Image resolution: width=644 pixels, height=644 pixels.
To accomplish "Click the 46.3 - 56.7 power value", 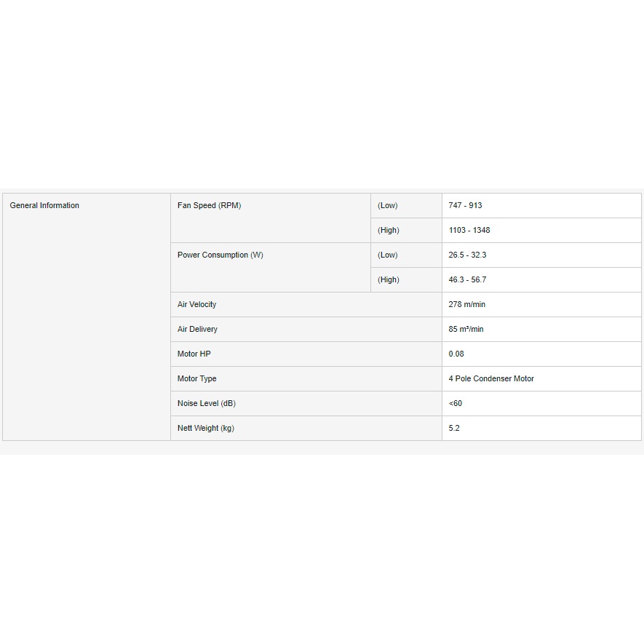I will pyautogui.click(x=467, y=280).
